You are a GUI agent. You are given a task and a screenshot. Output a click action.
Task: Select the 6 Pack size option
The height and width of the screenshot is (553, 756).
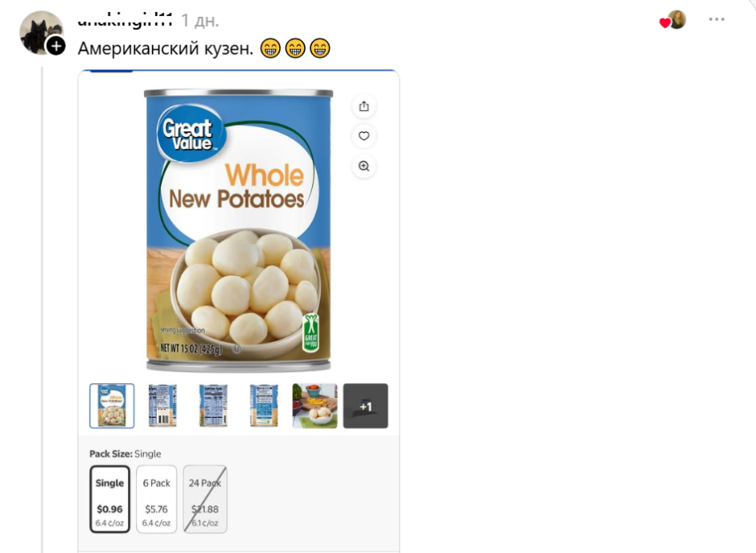click(157, 499)
